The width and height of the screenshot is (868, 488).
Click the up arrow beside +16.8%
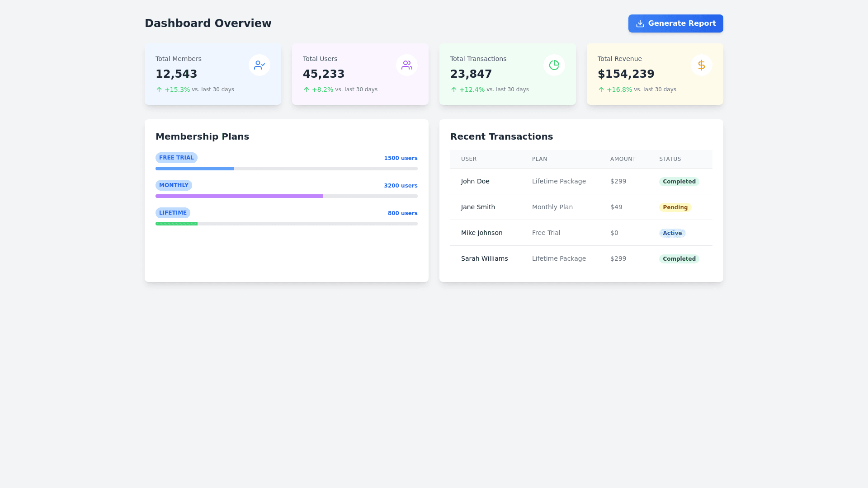tap(601, 89)
